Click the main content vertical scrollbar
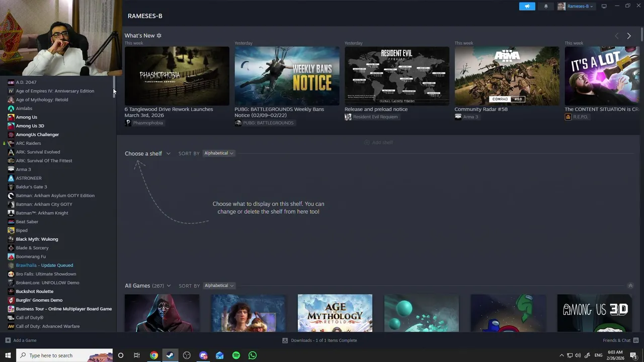Viewport: 644px width, 362px height. 642,34
